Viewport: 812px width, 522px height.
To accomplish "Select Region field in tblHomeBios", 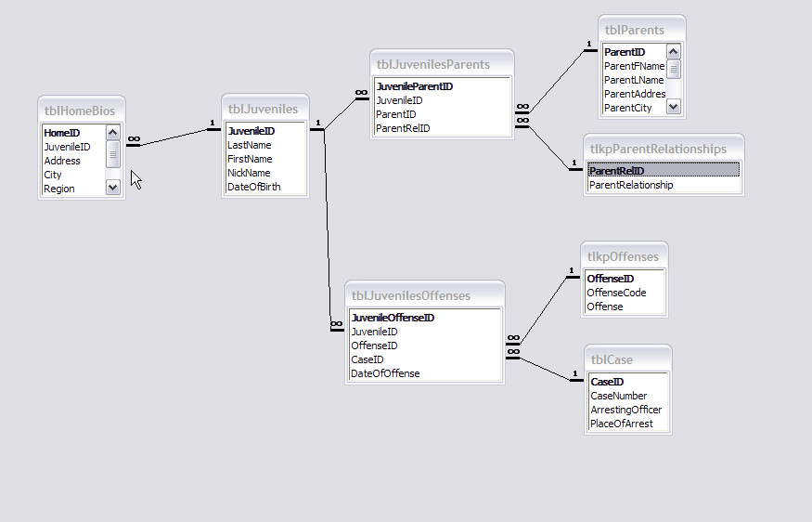I will coord(74,189).
